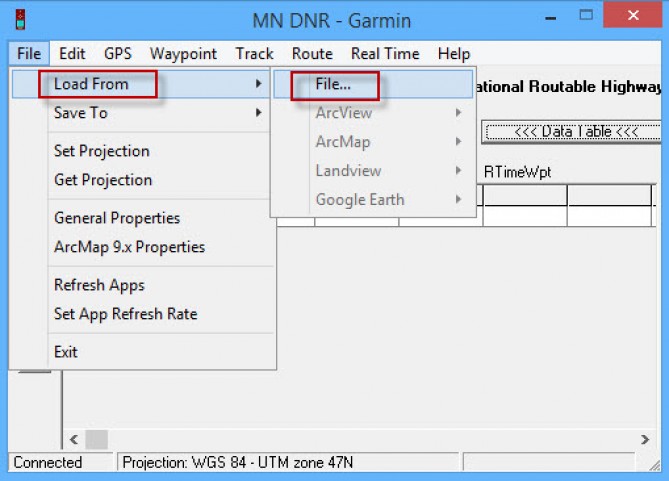This screenshot has height=481, width=669.
Task: Click the horizontal scrollbar left arrow
Action: point(74,439)
